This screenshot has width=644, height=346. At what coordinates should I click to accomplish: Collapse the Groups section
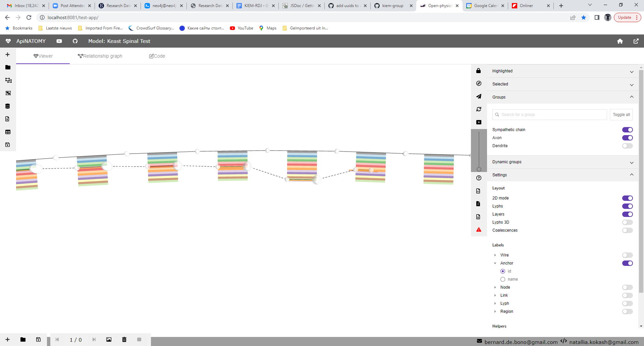(632, 97)
